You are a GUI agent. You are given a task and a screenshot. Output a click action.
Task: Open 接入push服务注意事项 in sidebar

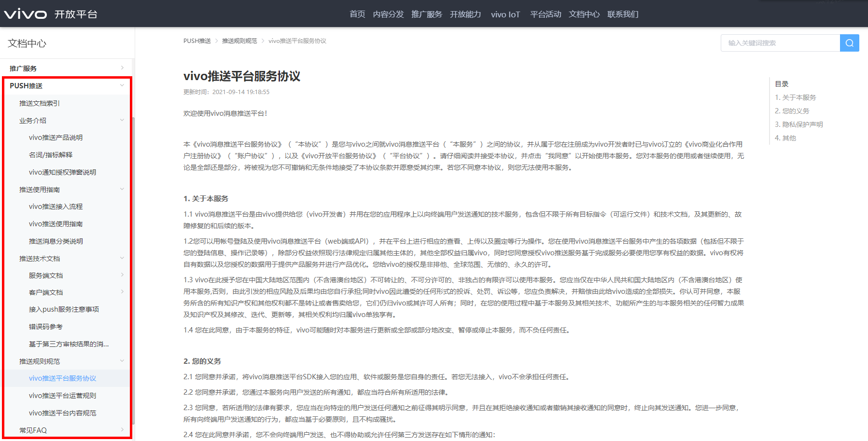[x=64, y=309]
